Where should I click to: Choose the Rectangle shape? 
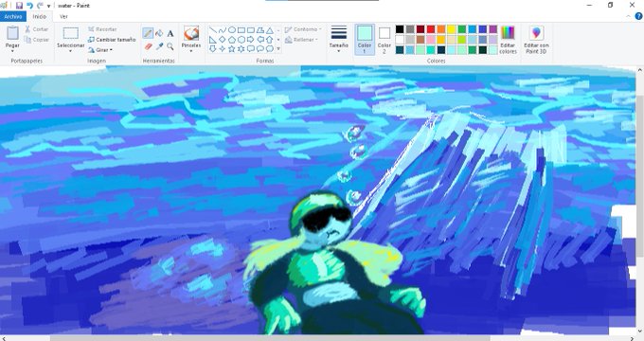pos(241,30)
